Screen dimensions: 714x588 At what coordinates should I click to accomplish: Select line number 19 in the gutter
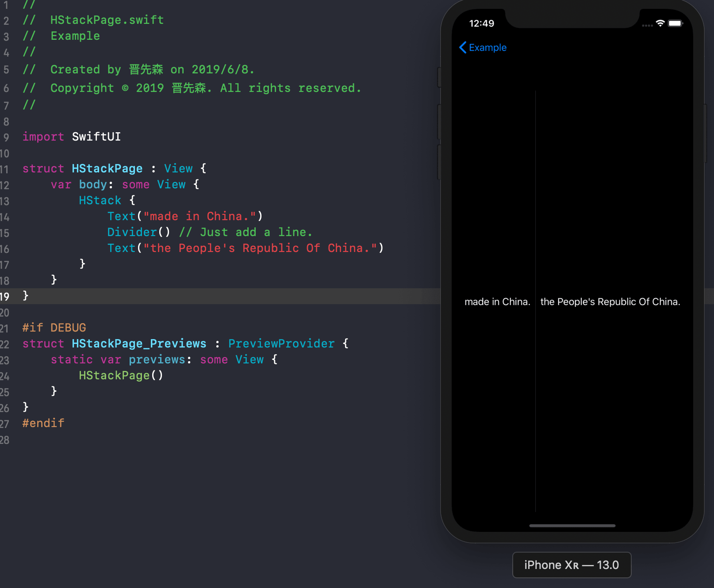(x=5, y=296)
